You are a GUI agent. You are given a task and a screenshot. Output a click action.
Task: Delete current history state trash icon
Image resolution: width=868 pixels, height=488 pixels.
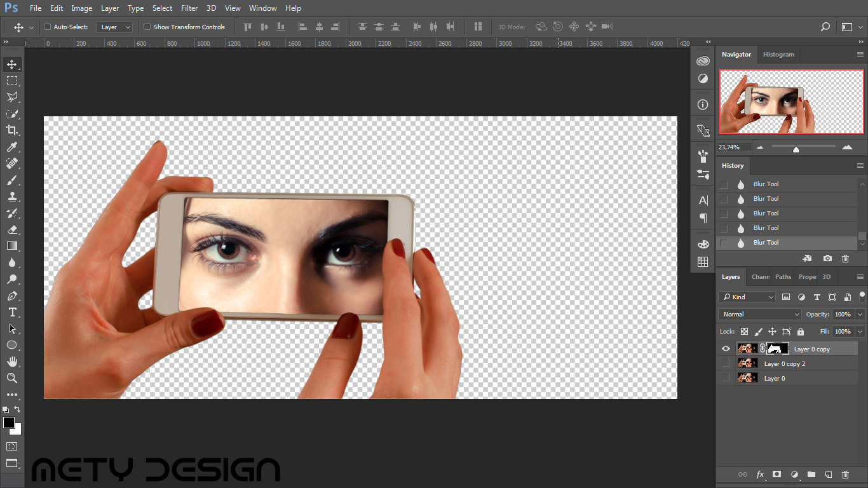845,259
